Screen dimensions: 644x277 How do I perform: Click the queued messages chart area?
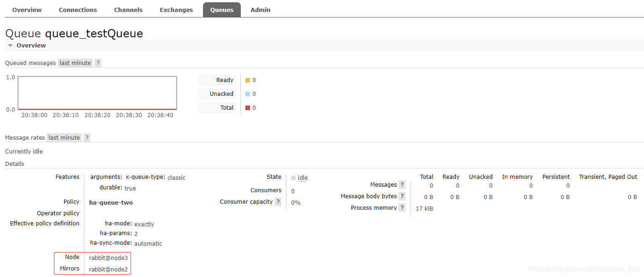click(x=97, y=93)
